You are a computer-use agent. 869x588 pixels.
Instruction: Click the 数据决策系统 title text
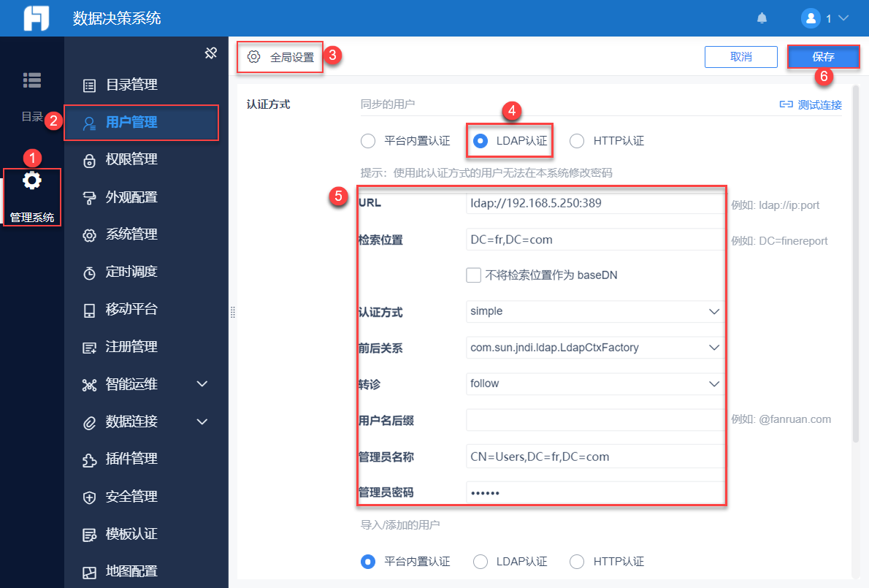coord(117,18)
